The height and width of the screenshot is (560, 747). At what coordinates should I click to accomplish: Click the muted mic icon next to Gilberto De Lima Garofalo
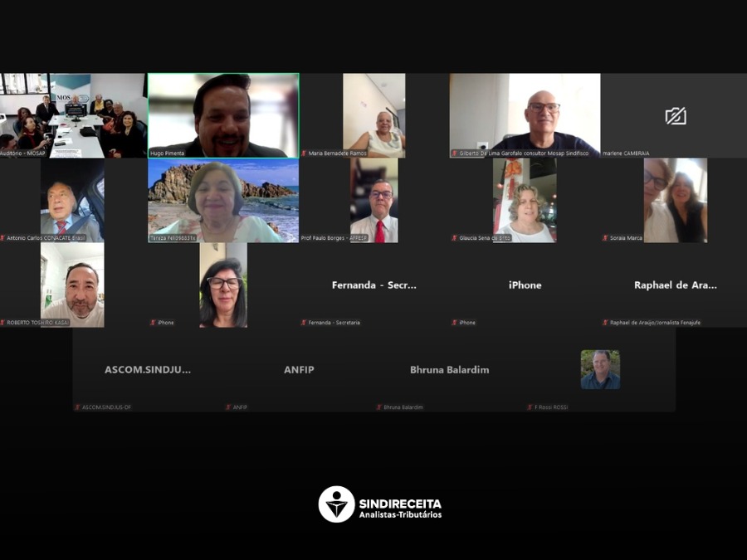click(x=455, y=153)
